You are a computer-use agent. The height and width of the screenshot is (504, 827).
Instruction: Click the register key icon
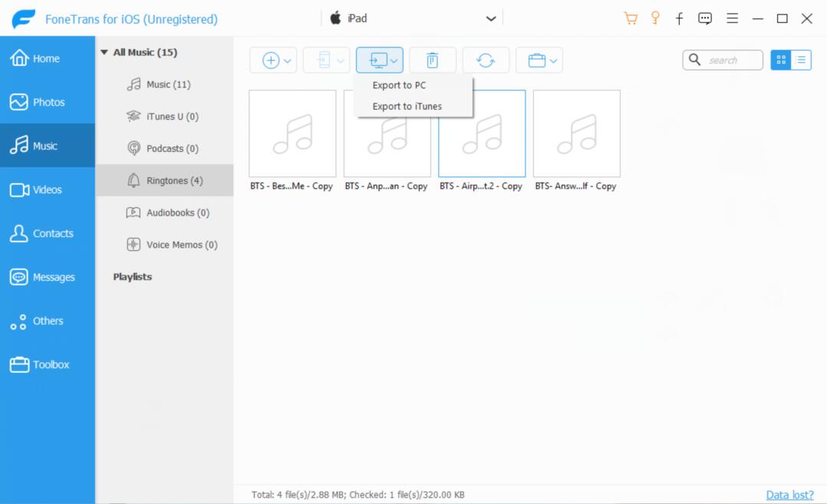coord(655,18)
